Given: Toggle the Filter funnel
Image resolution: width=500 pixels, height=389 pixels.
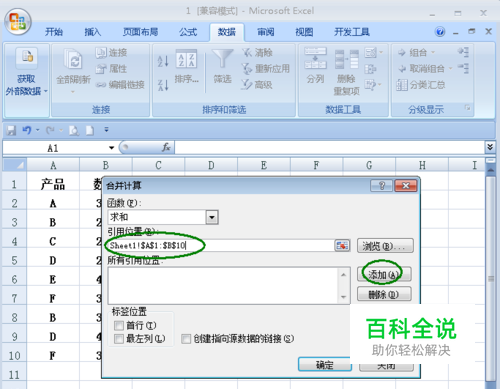Looking at the screenshot, I should [x=222, y=67].
